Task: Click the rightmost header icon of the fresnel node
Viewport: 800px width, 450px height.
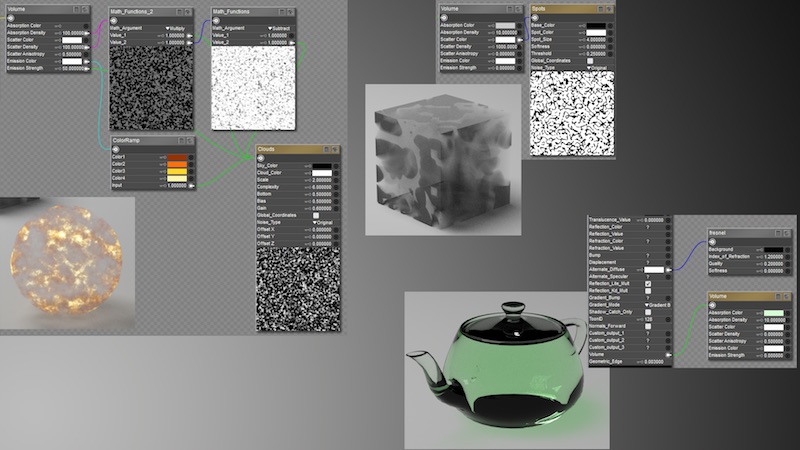Action: (787, 233)
